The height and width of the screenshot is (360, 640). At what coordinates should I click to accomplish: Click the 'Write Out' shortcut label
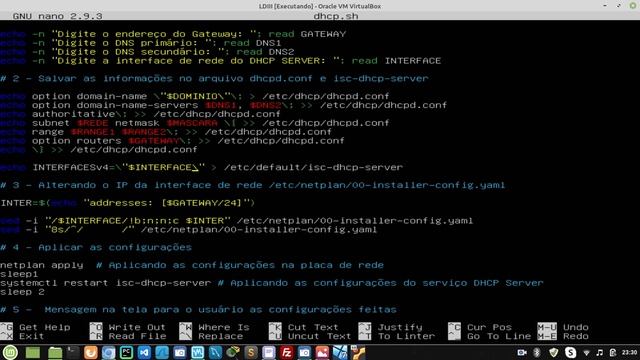click(137, 327)
